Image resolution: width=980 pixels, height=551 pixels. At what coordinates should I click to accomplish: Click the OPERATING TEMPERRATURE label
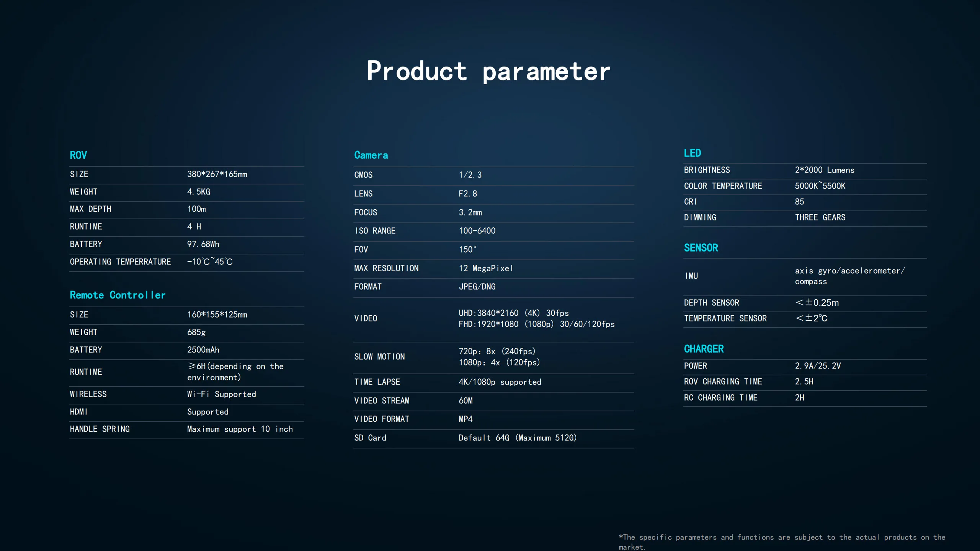point(120,262)
